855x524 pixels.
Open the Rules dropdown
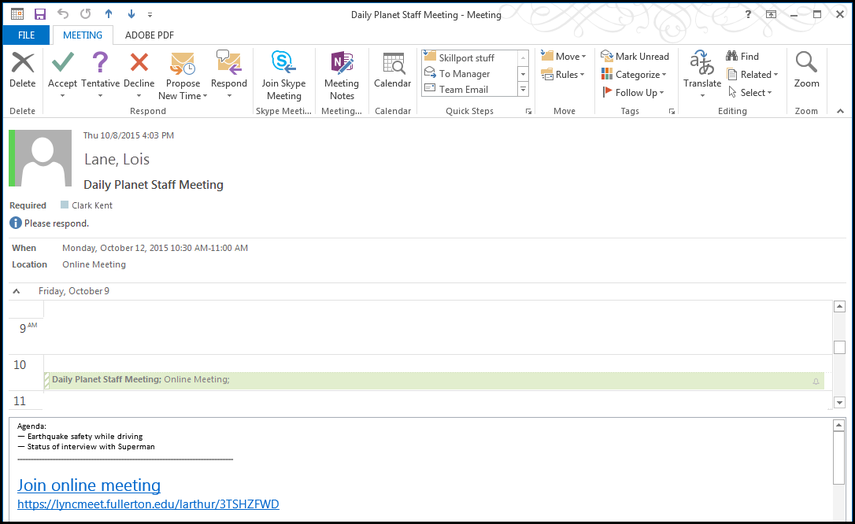coord(563,74)
